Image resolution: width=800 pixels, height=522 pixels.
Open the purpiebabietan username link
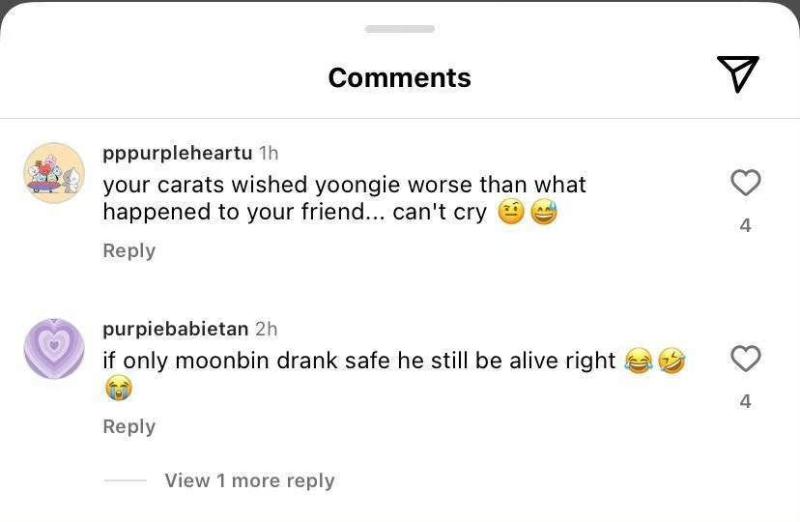point(176,329)
